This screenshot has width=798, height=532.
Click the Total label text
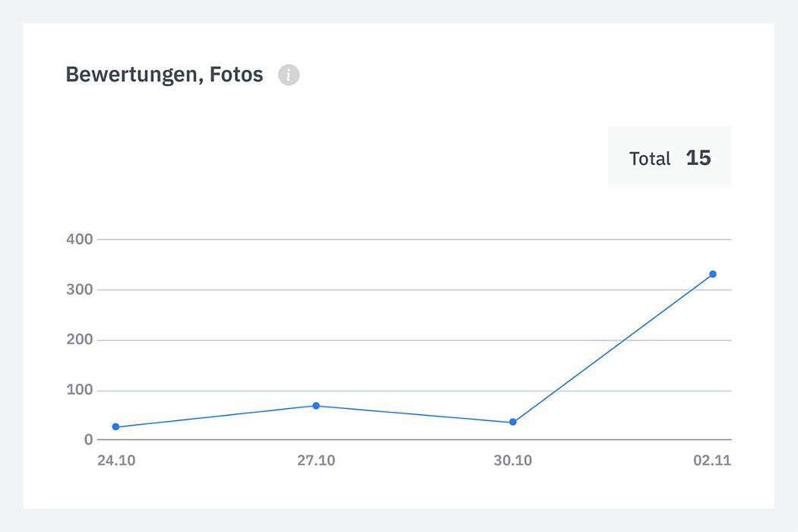tap(650, 159)
